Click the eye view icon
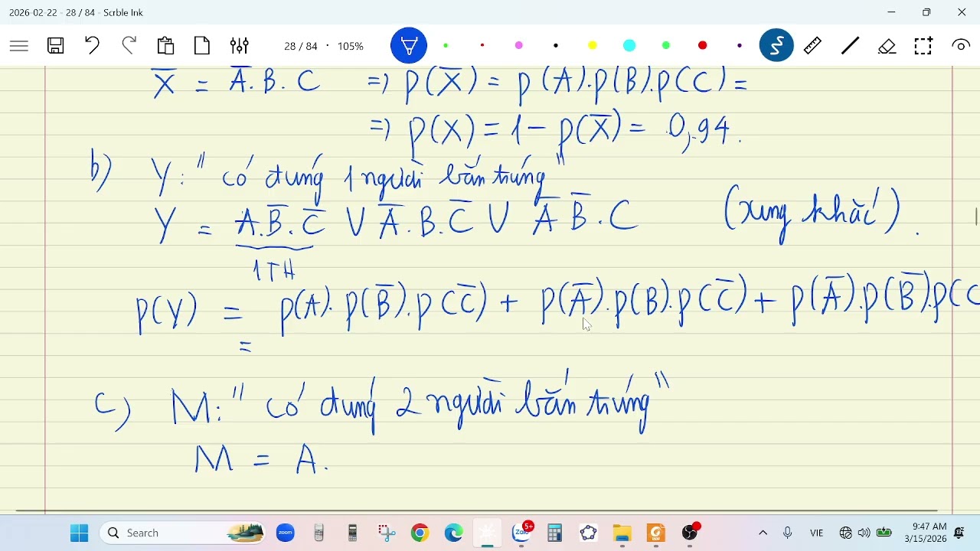Viewport: 980px width, 551px height. pos(960,46)
